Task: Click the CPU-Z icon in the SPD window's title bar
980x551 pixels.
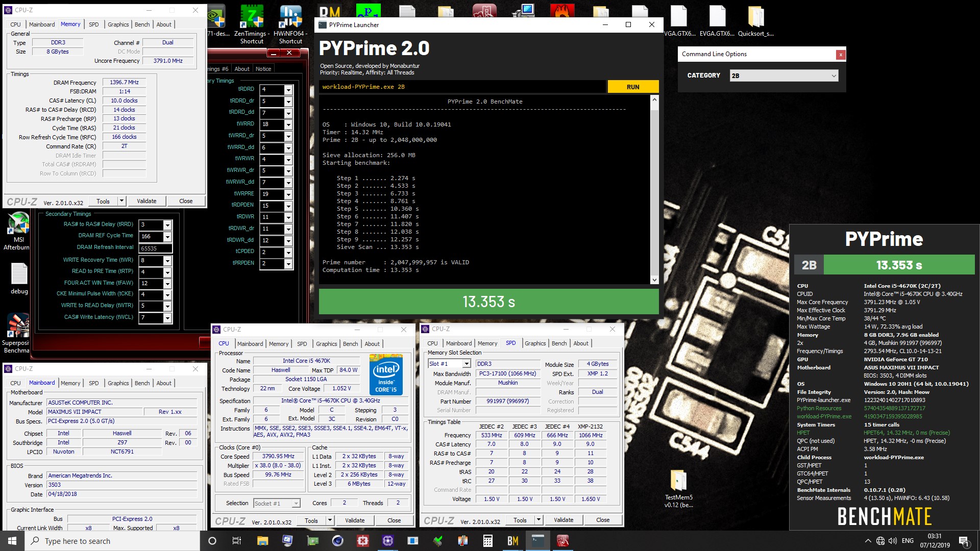Action: coord(425,329)
